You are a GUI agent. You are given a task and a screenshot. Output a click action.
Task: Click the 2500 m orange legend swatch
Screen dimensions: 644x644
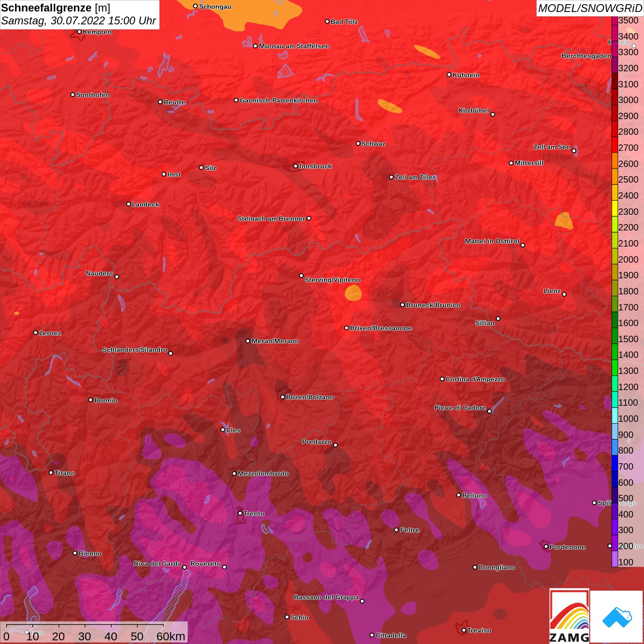click(x=615, y=176)
